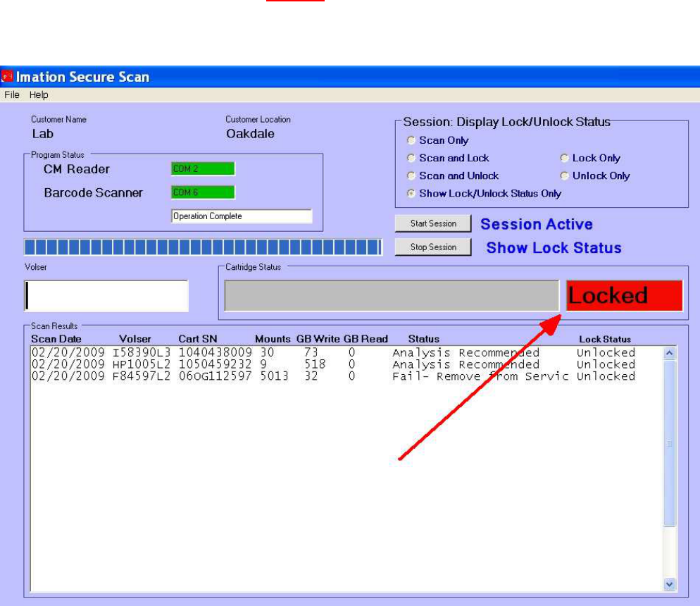The width and height of the screenshot is (700, 606).
Task: Select the scan row for Volser F84597L2
Action: coord(333,376)
